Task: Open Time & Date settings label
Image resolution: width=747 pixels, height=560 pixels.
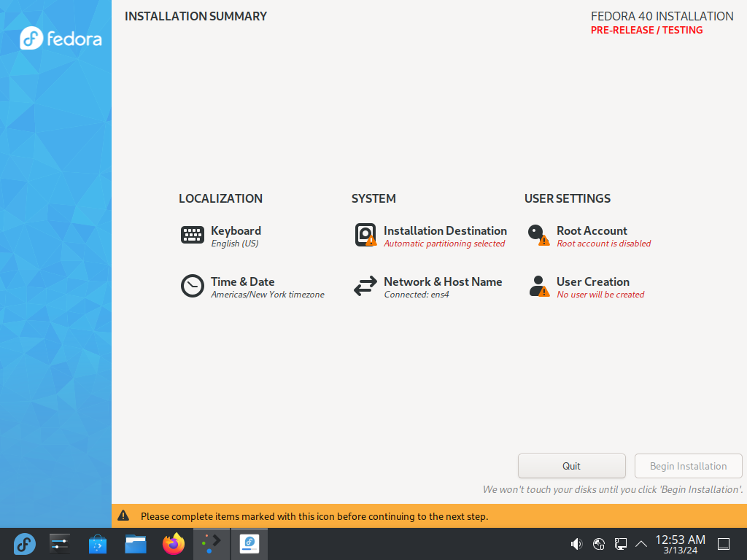Action: tap(242, 281)
